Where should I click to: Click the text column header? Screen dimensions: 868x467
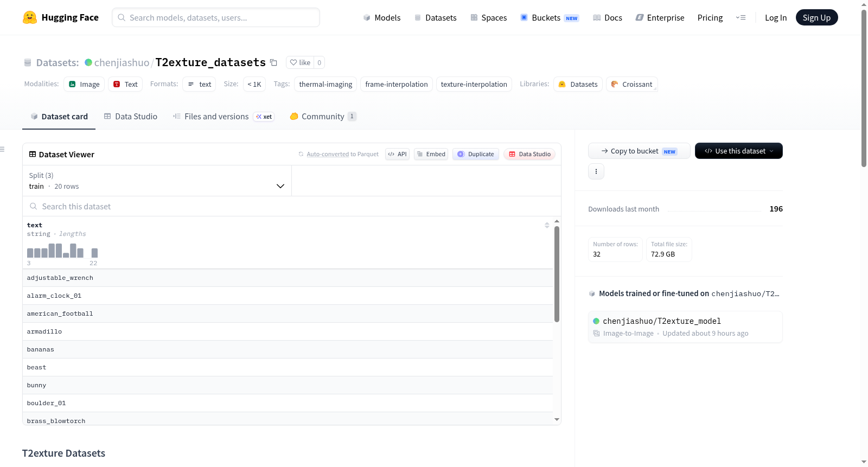[35, 225]
